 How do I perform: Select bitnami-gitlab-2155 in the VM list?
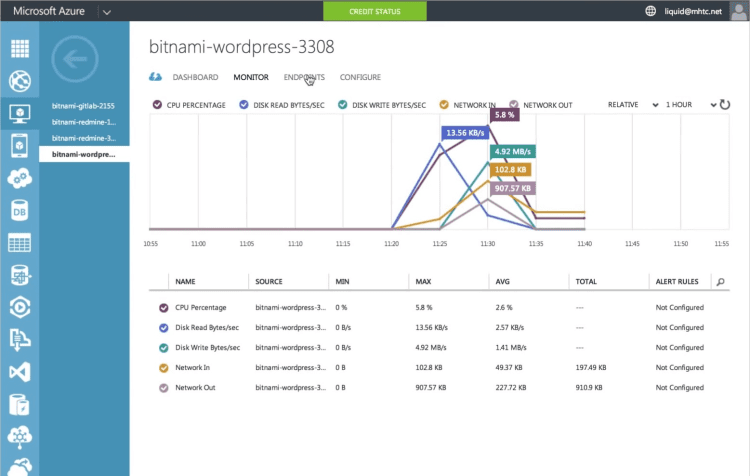(x=84, y=106)
